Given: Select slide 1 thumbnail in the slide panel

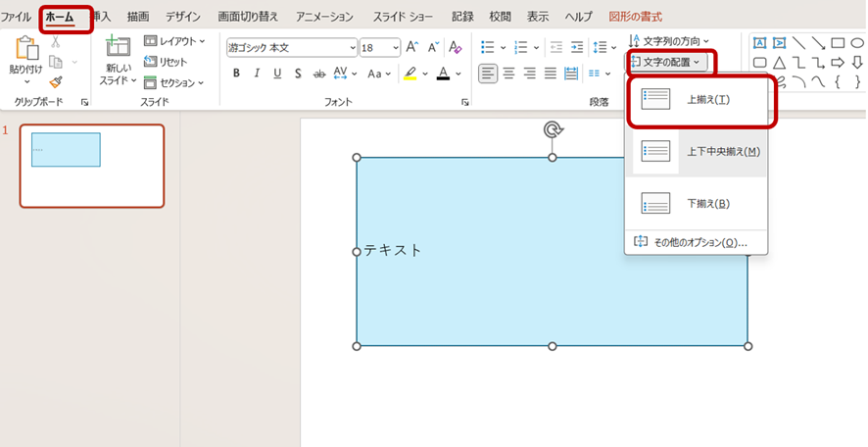Looking at the screenshot, I should click(92, 166).
